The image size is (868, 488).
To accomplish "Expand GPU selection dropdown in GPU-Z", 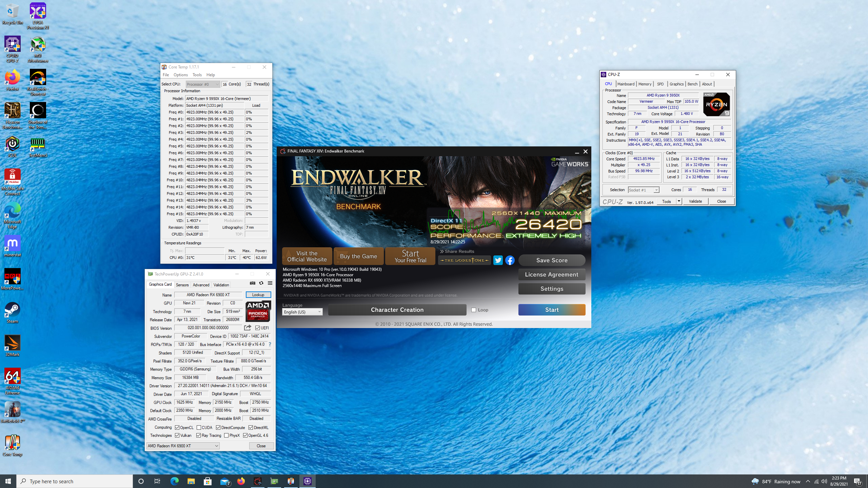I will (183, 446).
